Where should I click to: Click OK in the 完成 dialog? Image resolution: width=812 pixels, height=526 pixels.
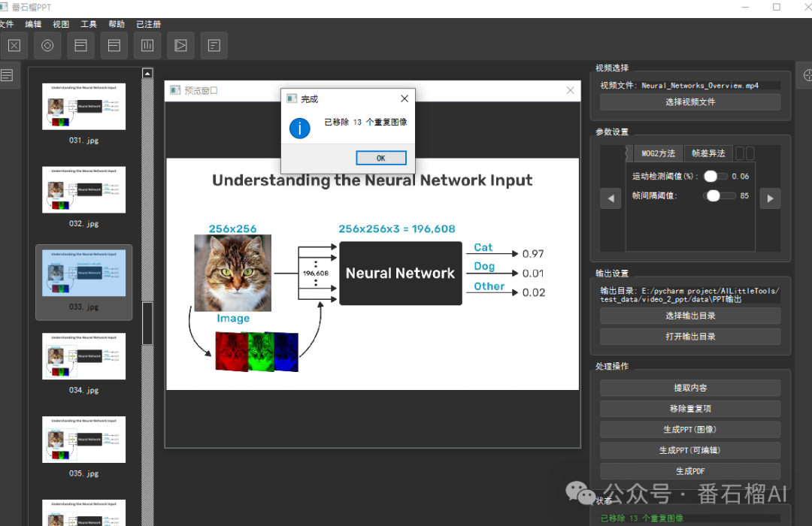pyautogui.click(x=381, y=158)
